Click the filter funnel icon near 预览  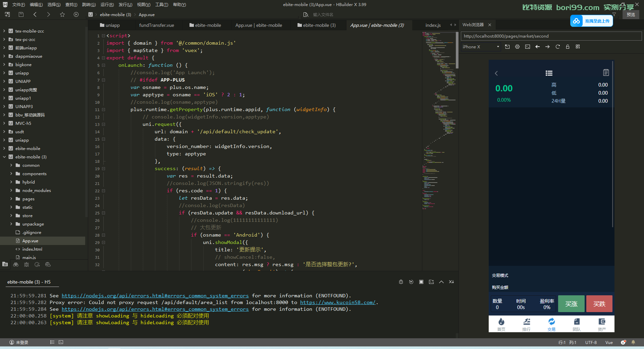[x=614, y=14]
